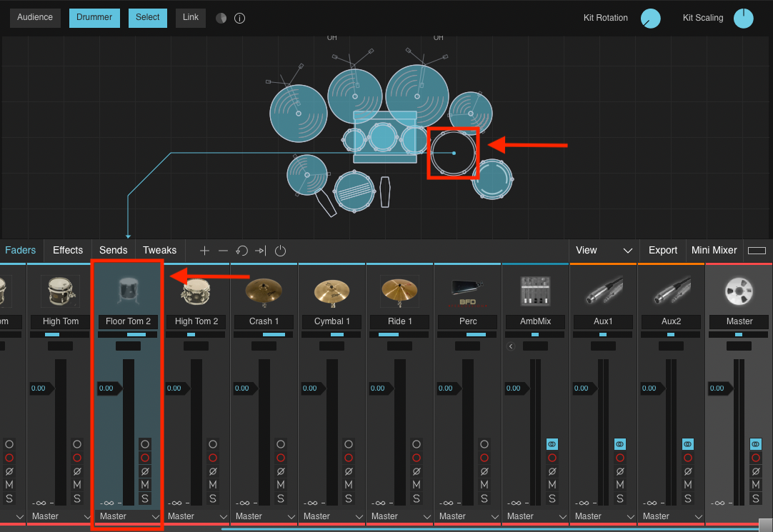
Task: Mute the Perc channel
Action: pyautogui.click(x=484, y=485)
